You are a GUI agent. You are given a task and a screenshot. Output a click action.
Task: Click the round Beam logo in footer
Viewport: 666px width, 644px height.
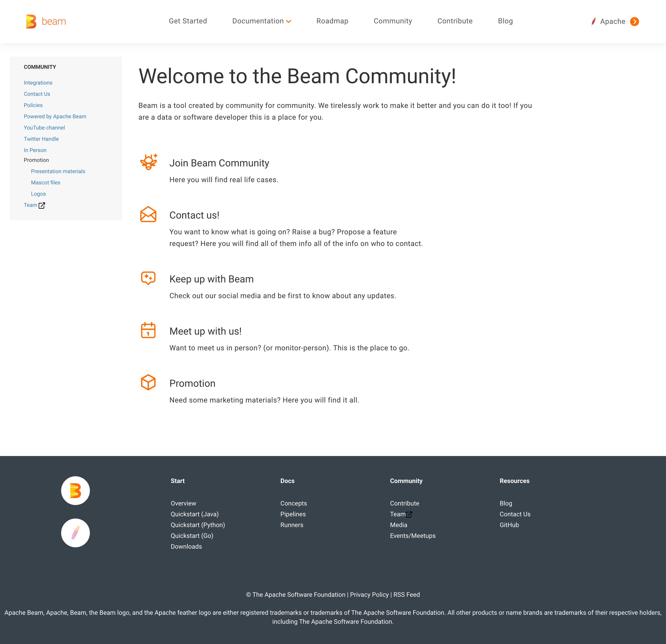pos(75,490)
